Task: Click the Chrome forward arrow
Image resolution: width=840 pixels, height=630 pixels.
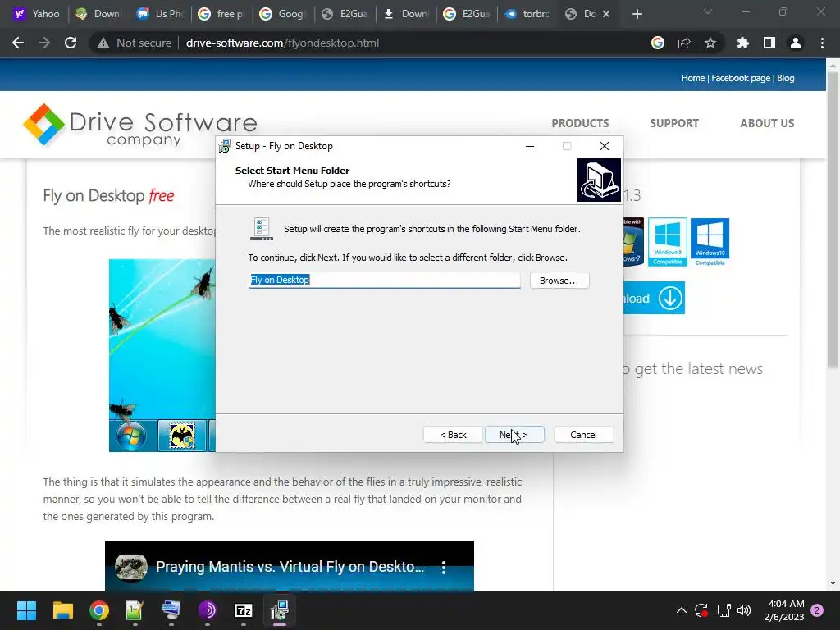Action: 44,43
